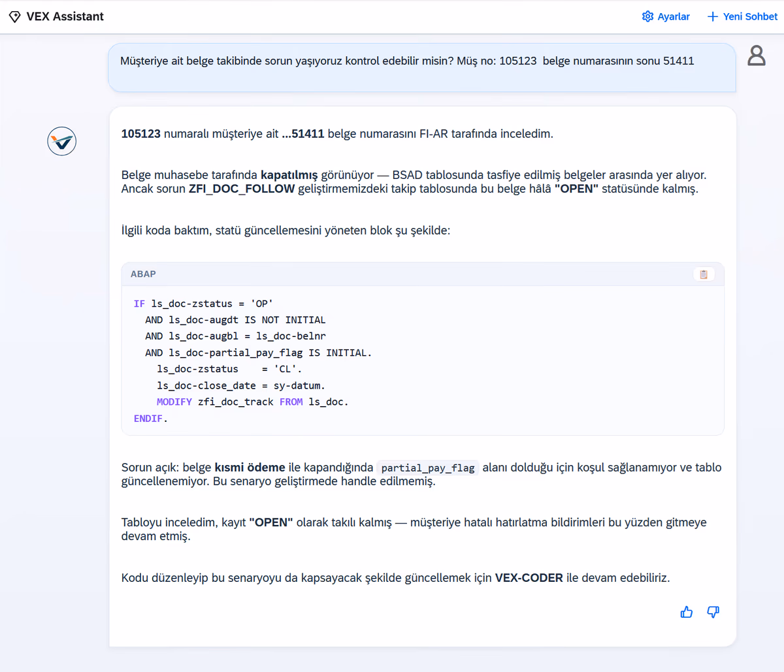The height and width of the screenshot is (672, 784).
Task: Like the response with thumbs up
Action: point(686,612)
